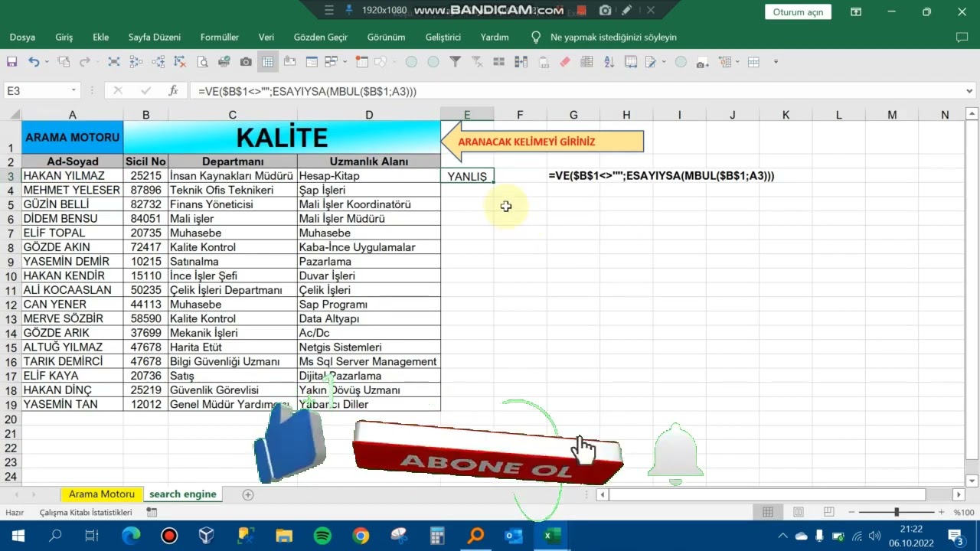The height and width of the screenshot is (551, 980).
Task: Click the Insert Function fx icon
Action: [x=174, y=90]
